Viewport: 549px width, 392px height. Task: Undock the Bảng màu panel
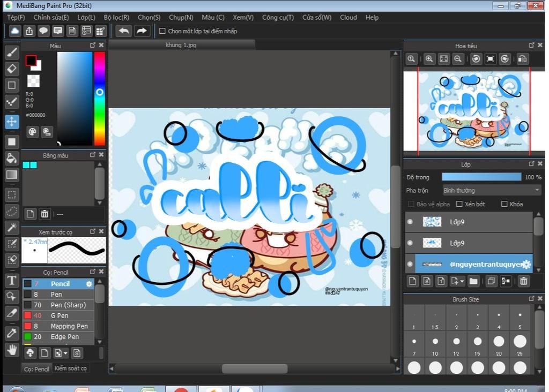[x=92, y=155]
